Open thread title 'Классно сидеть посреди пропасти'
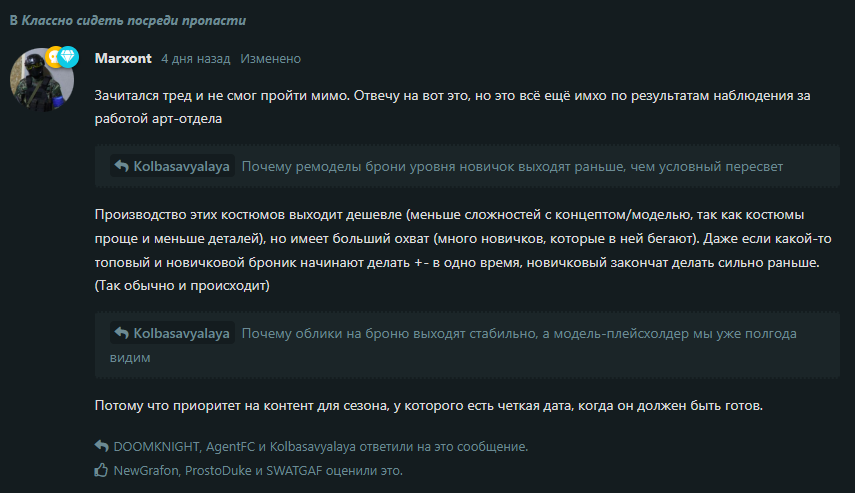Image resolution: width=855 pixels, height=493 pixels. [134, 20]
